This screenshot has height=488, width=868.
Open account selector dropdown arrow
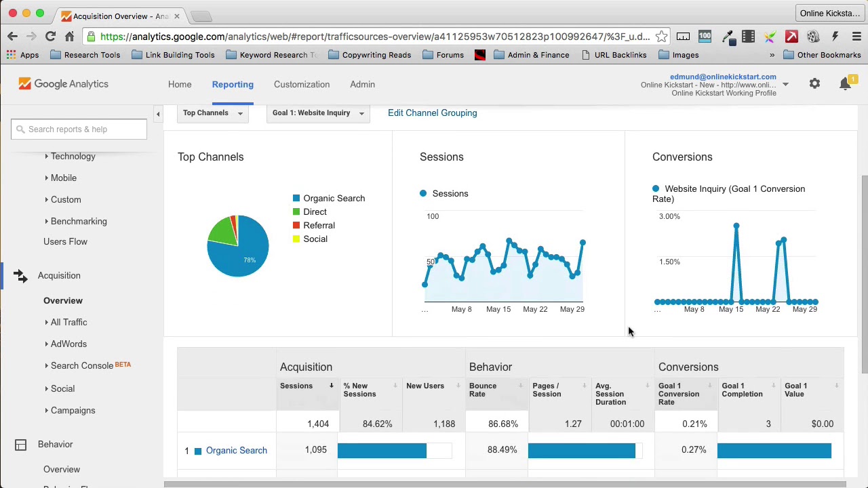785,85
